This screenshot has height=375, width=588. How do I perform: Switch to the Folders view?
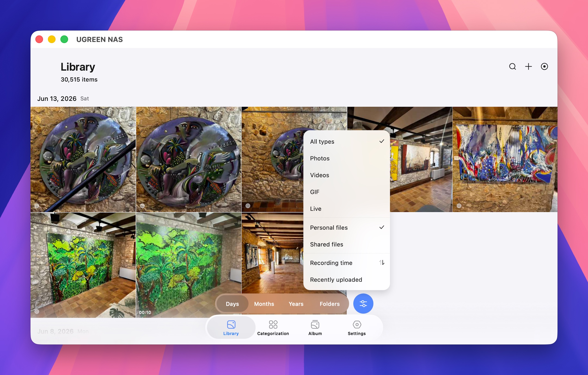pos(329,304)
